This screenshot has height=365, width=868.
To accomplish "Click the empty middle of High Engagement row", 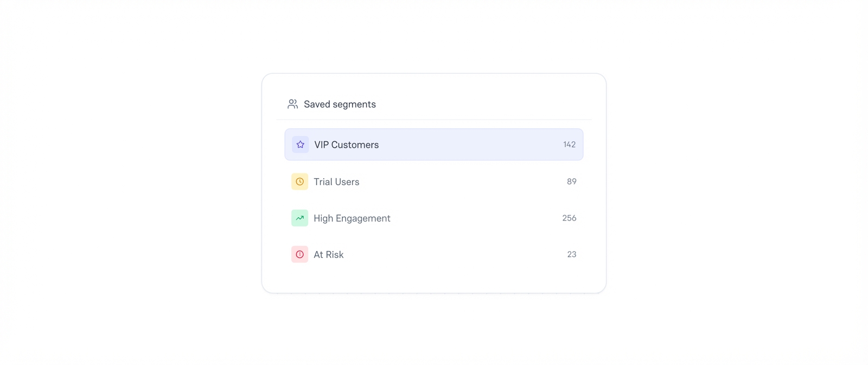I will 472,218.
